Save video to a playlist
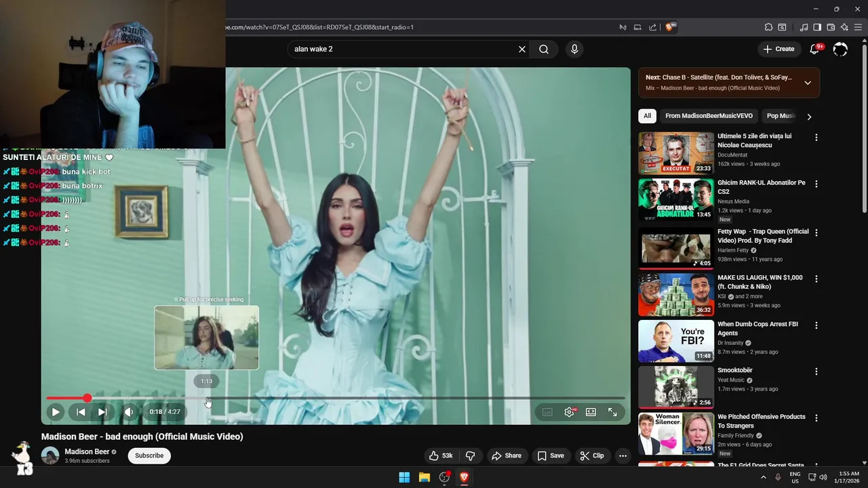Viewport: 868px width, 488px height. (x=551, y=455)
